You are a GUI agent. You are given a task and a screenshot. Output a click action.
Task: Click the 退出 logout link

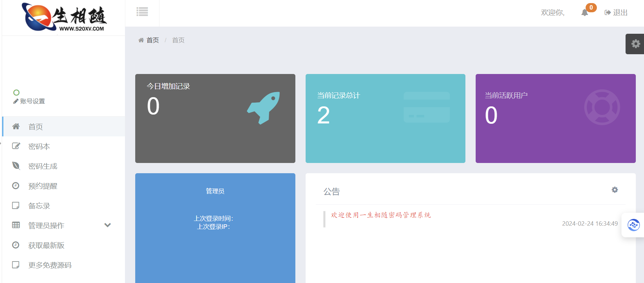pos(616,13)
